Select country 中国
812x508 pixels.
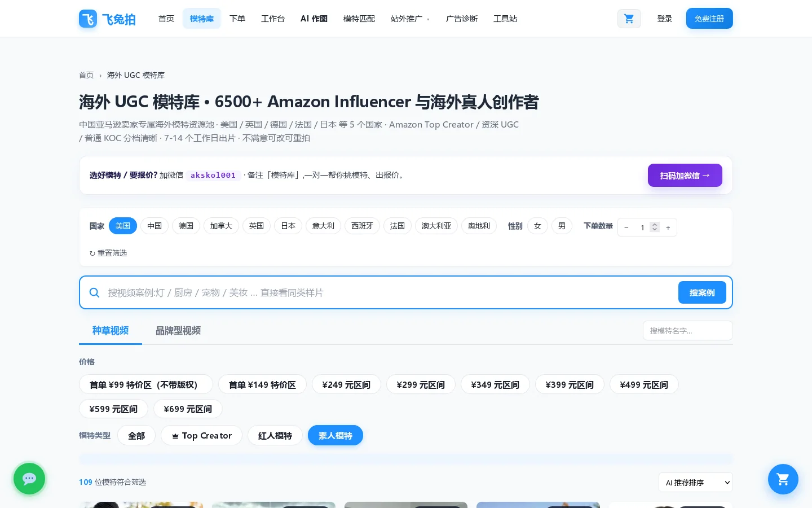(x=155, y=226)
